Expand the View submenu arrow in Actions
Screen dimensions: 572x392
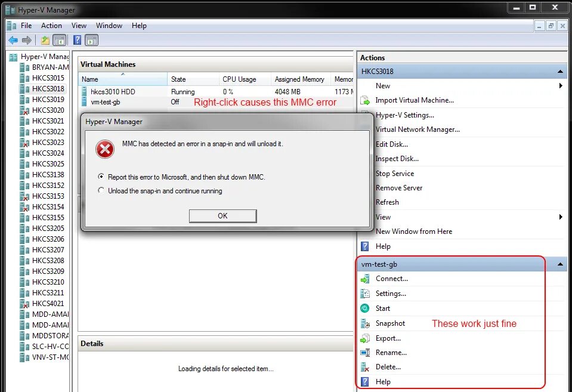(561, 217)
